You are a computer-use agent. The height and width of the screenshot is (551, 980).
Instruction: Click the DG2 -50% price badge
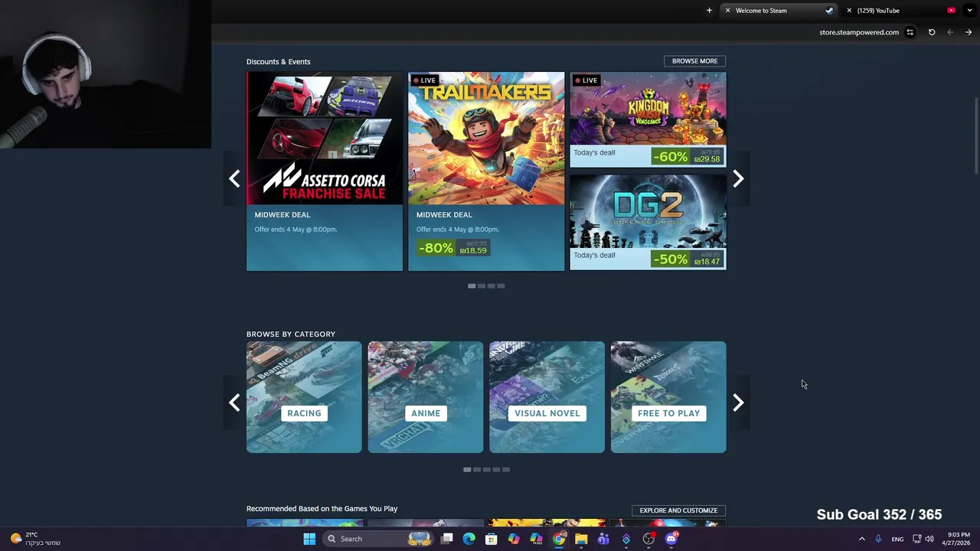pos(687,259)
